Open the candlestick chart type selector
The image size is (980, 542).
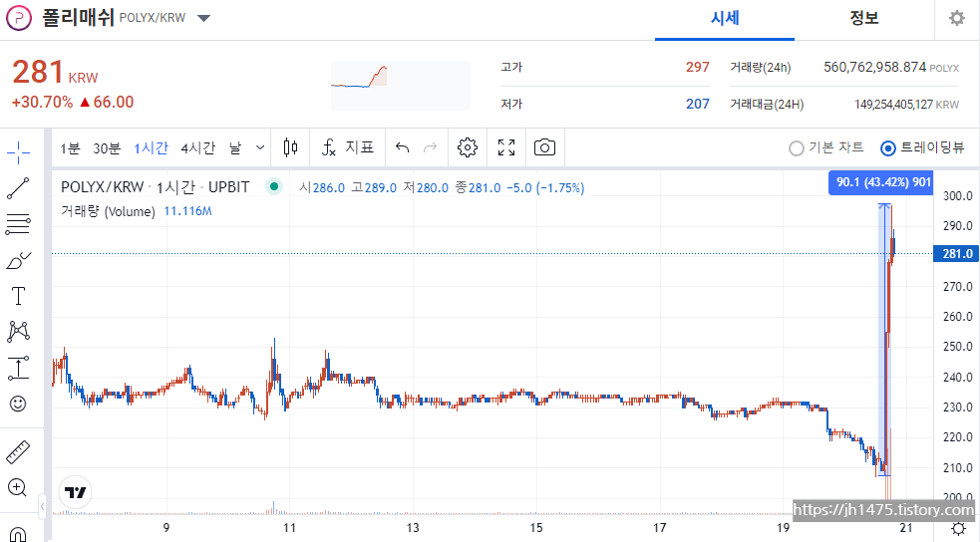290,147
